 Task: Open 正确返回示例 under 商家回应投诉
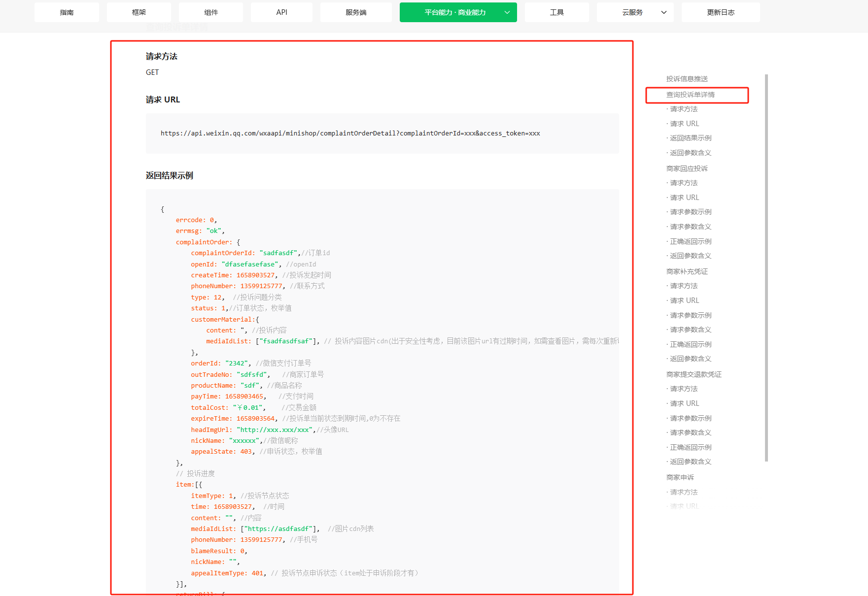(x=691, y=241)
